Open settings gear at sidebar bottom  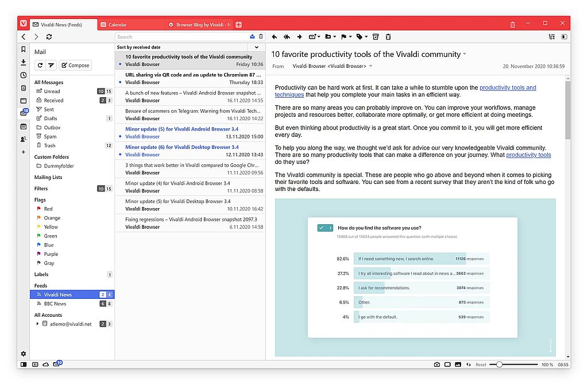[23, 354]
